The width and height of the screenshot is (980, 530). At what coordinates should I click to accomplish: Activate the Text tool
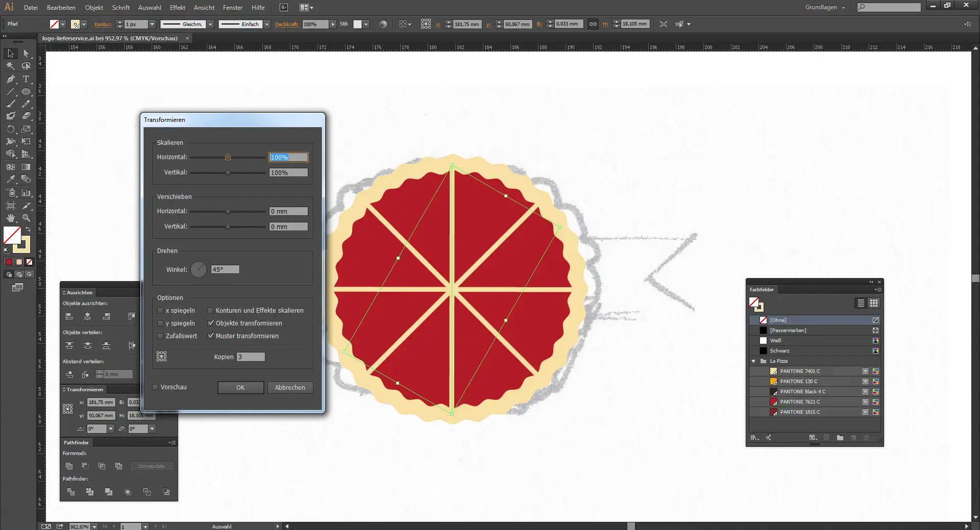(x=26, y=79)
